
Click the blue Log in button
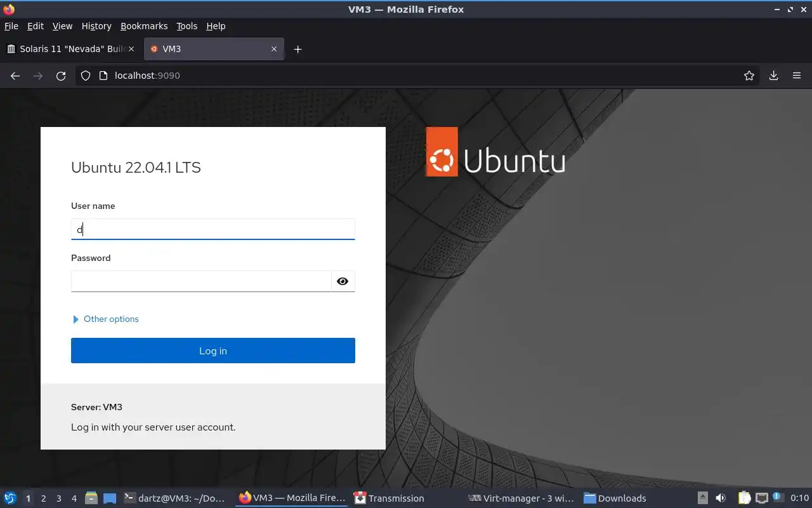213,351
